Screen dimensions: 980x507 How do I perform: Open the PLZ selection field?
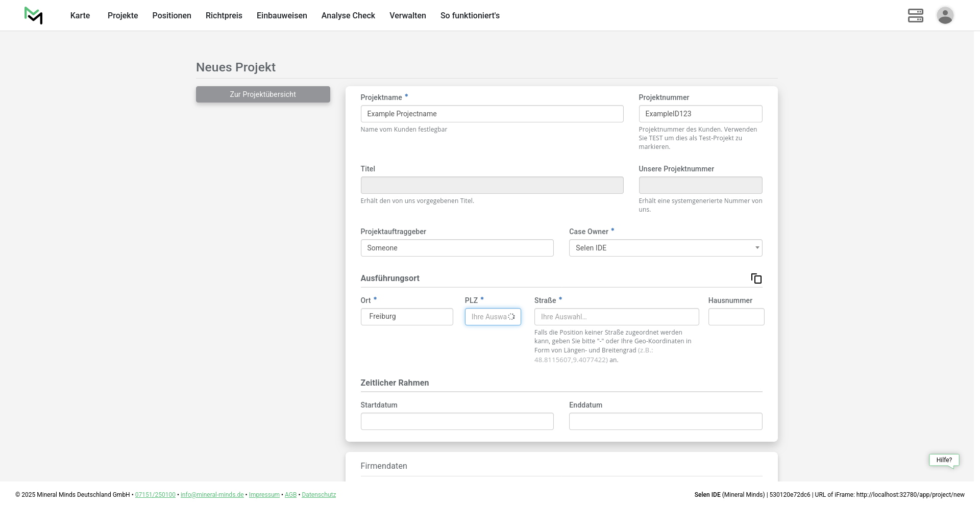point(488,317)
